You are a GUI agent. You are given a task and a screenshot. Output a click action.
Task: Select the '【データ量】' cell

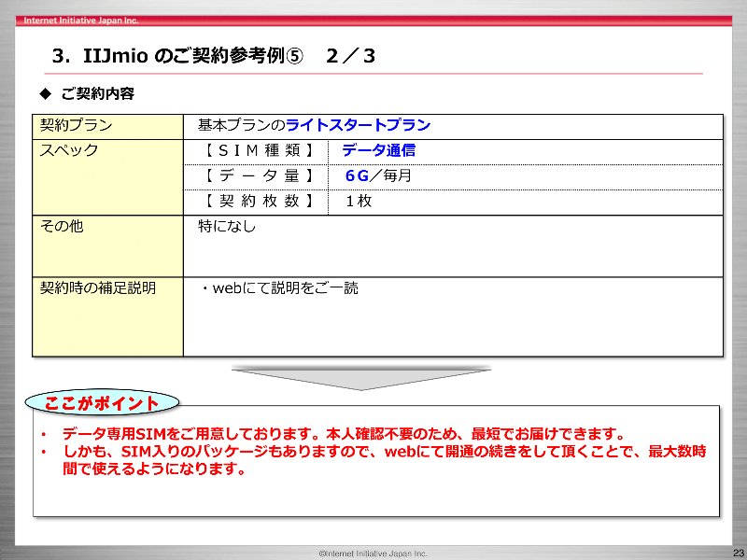coord(256,176)
